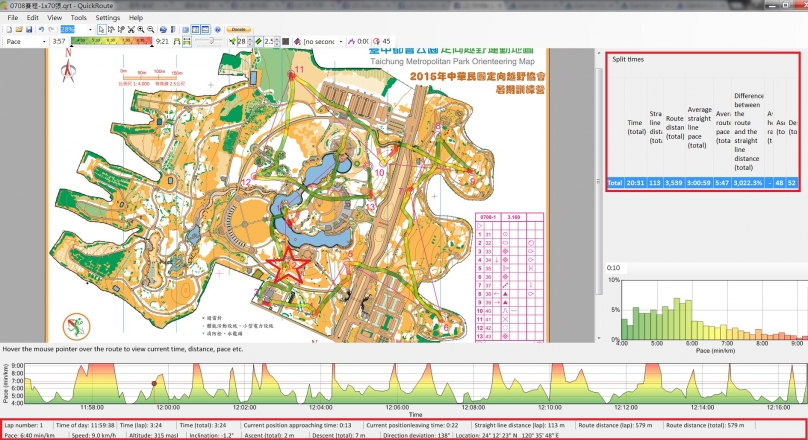Open the Tools menu
The image size is (808, 440).
(78, 18)
